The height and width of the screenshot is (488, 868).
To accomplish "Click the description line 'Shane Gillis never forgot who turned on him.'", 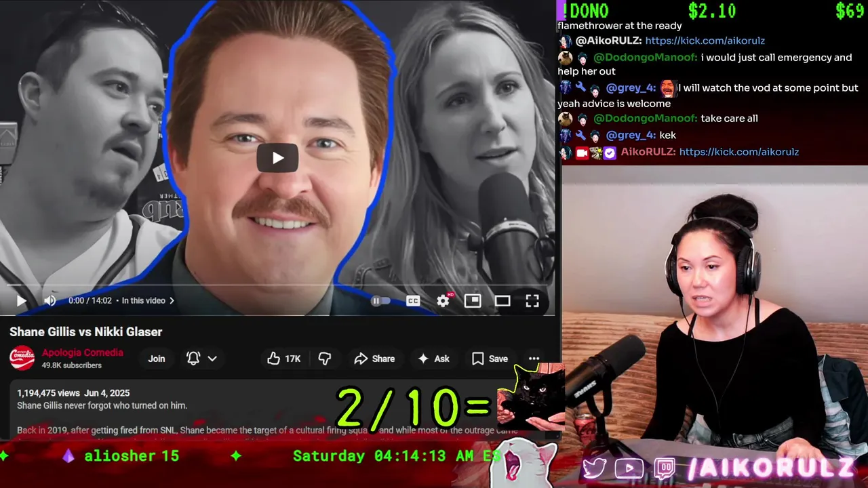I will [102, 405].
